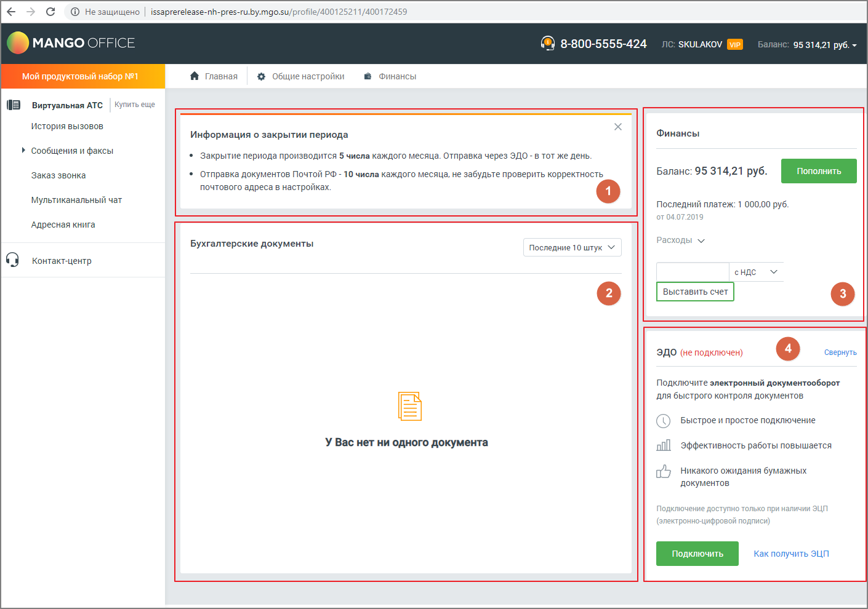Open История вызовов
868x609 pixels.
[x=67, y=126]
